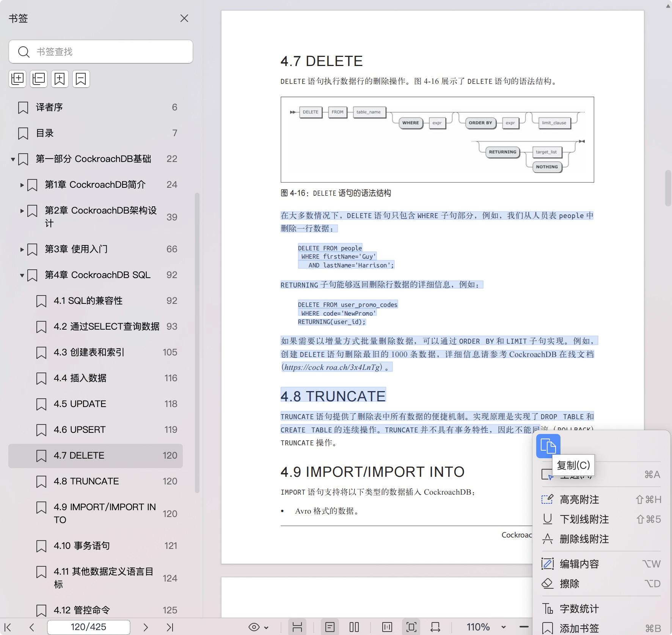The image size is (672, 635).
Task: Choose 高亮附注 from the context menu
Action: click(x=579, y=500)
